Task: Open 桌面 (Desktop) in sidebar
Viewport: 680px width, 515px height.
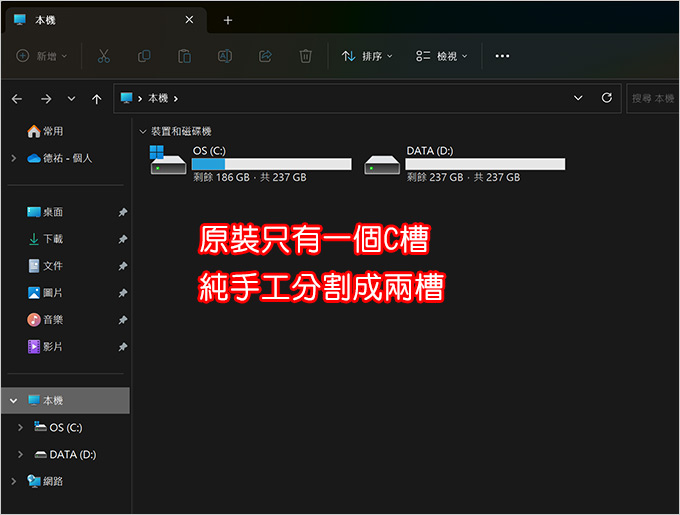Action: 45,212
